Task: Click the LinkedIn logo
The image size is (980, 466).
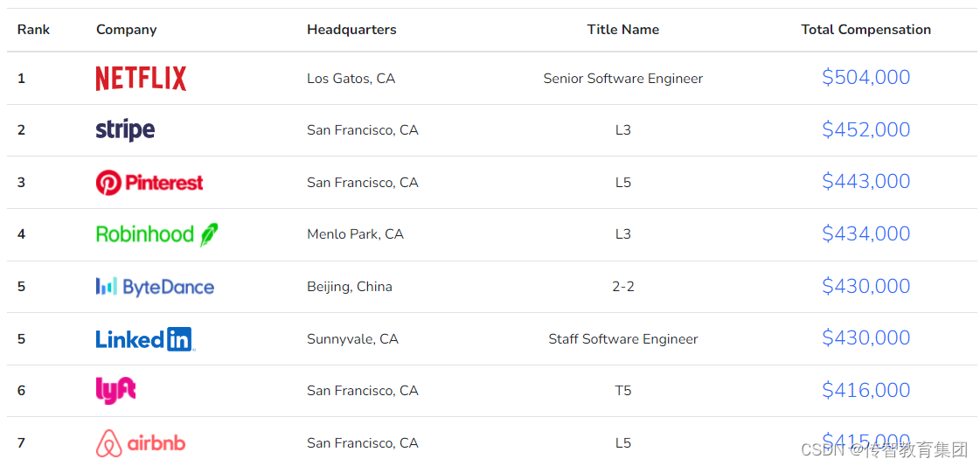Action: coord(145,339)
